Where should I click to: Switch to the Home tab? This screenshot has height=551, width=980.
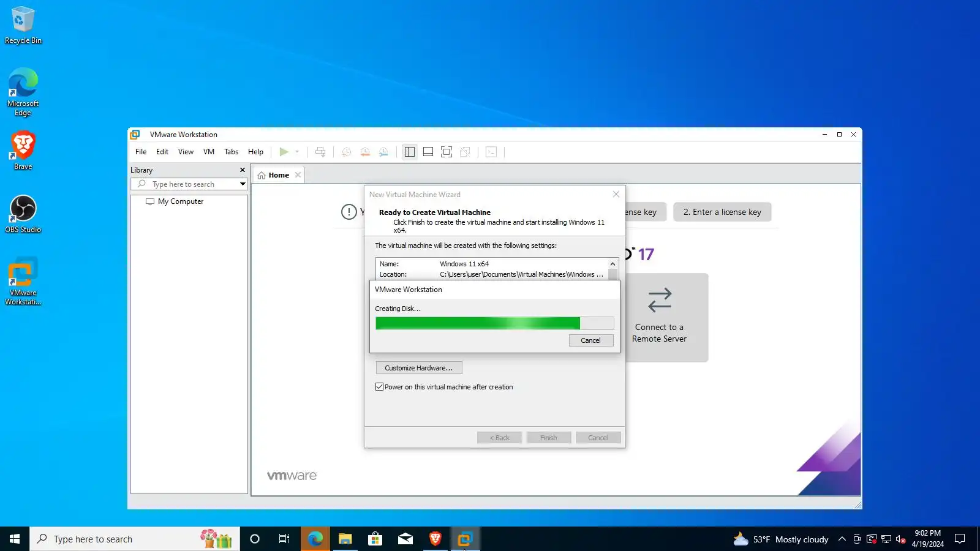tap(274, 175)
